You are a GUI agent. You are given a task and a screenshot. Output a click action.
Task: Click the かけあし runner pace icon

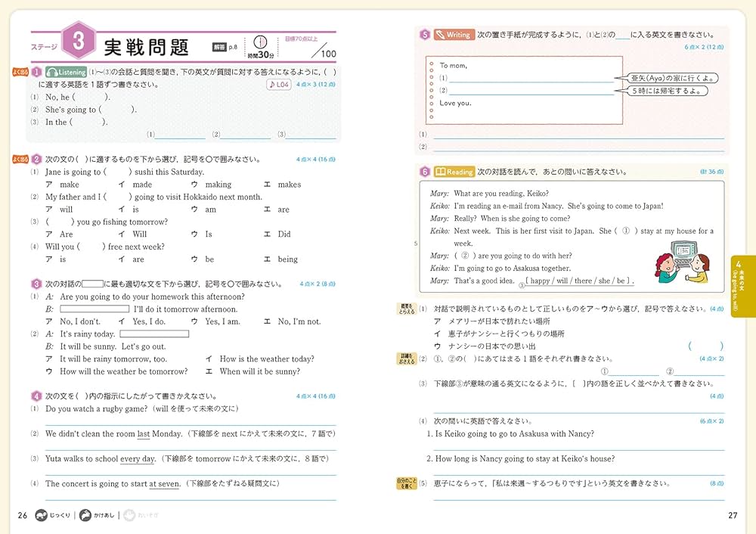(x=86, y=515)
